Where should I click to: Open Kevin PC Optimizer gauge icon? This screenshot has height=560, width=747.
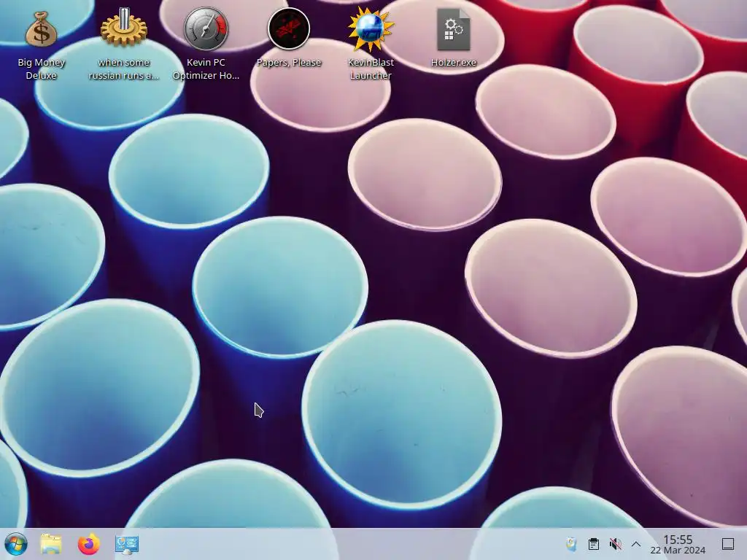pos(206,29)
